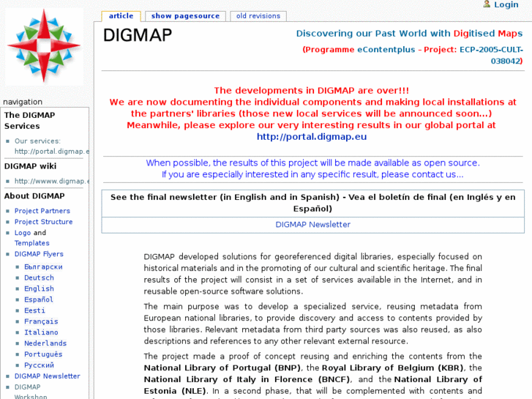532x399 pixels.
Task: Open the Templates link in sidebar
Action: click(32, 243)
